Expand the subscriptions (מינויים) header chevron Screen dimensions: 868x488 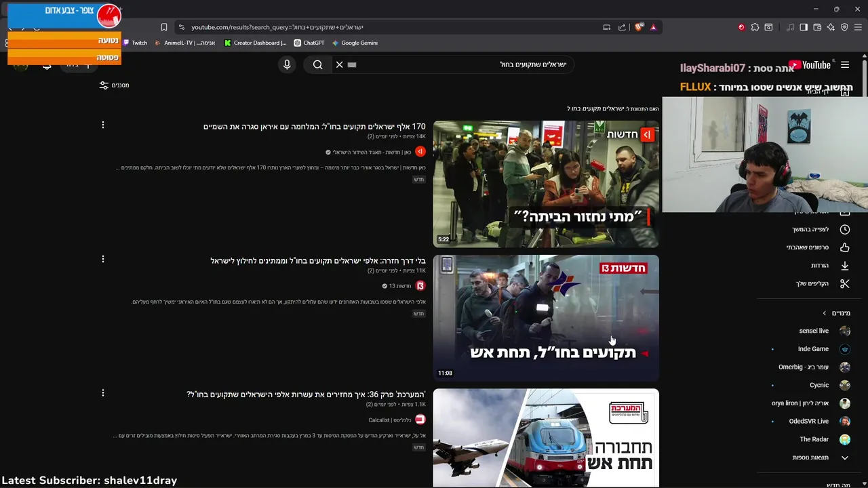pyautogui.click(x=825, y=313)
